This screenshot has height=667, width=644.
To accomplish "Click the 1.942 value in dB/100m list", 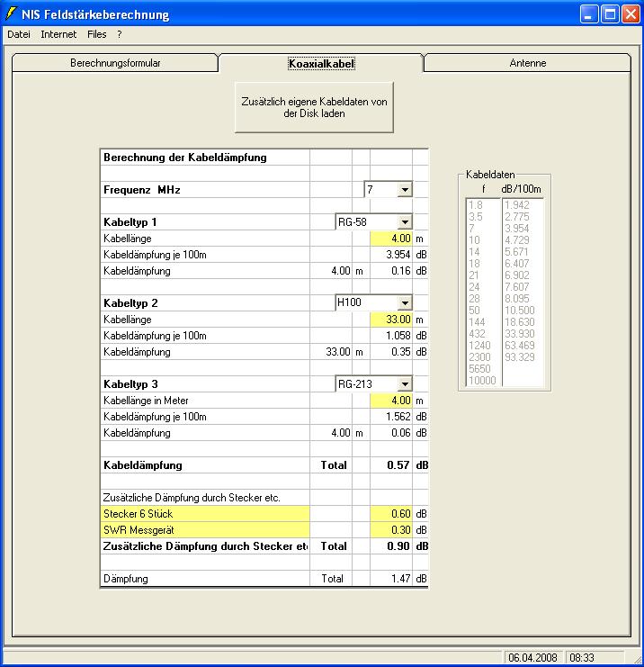I will (x=517, y=205).
